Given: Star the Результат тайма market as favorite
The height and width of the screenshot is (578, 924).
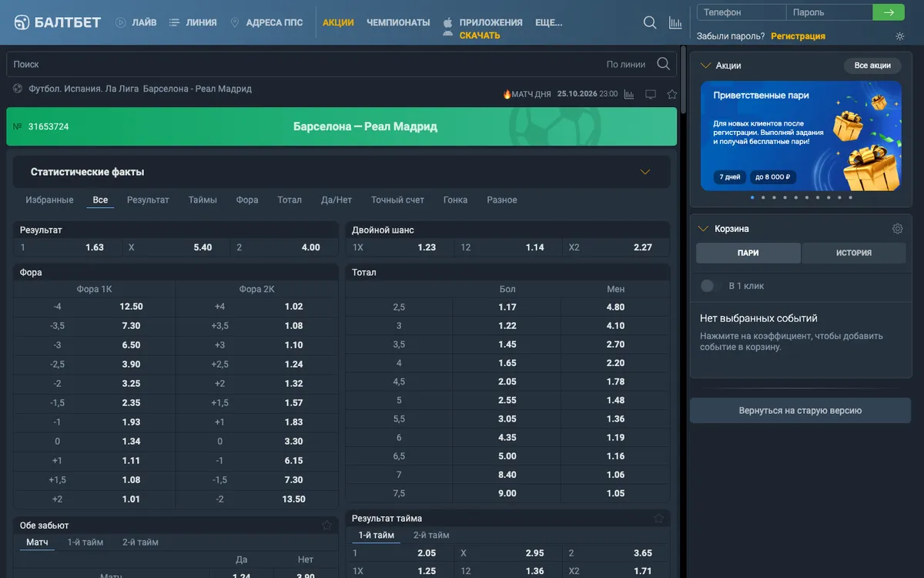Looking at the screenshot, I should 658,519.
